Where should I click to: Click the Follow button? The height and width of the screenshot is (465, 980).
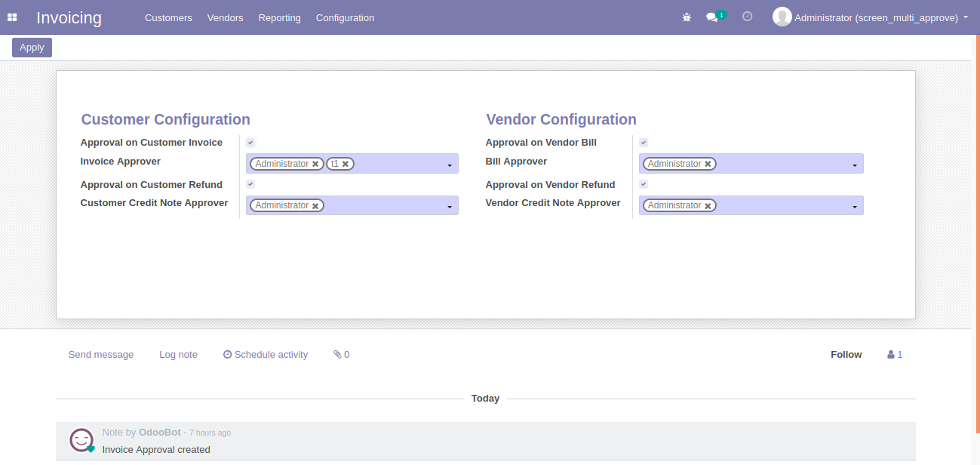pyautogui.click(x=846, y=355)
